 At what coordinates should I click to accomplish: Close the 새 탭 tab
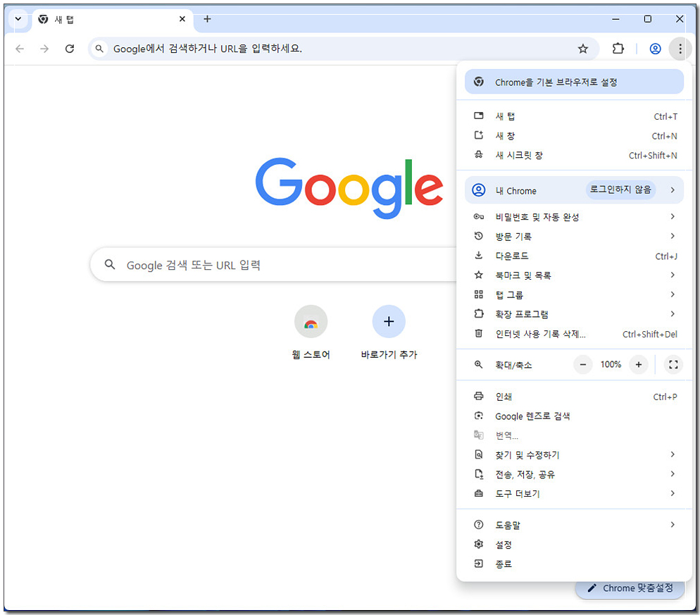click(x=182, y=19)
